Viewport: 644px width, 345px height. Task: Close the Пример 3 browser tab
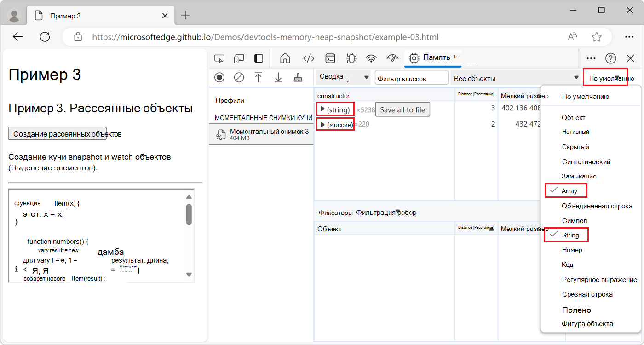tap(164, 16)
